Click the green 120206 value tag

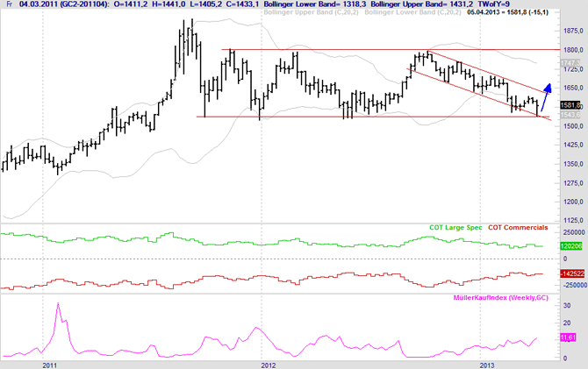568,246
